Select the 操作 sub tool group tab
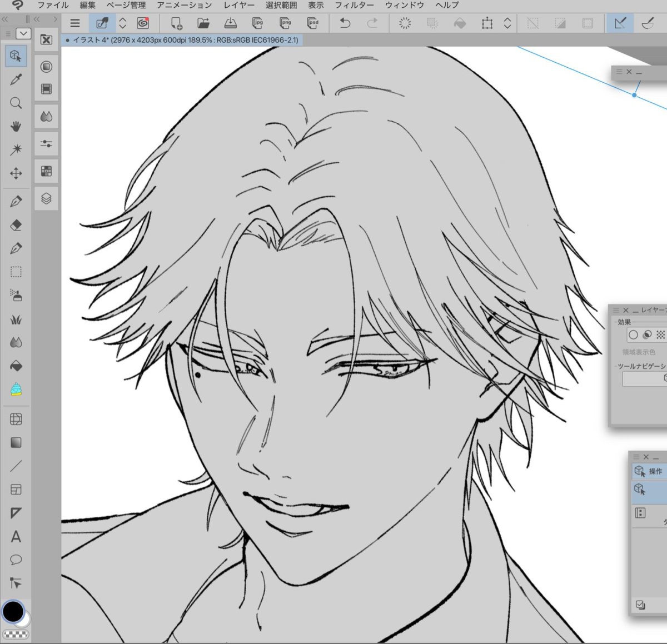Image resolution: width=667 pixels, height=644 pixels. 649,471
